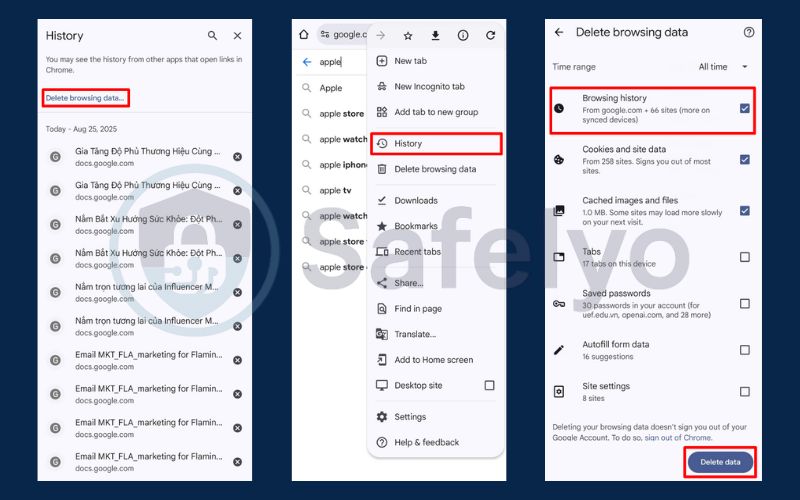Tap the site settings icon beside google.c
This screenshot has height=500, width=800.
coord(324,35)
